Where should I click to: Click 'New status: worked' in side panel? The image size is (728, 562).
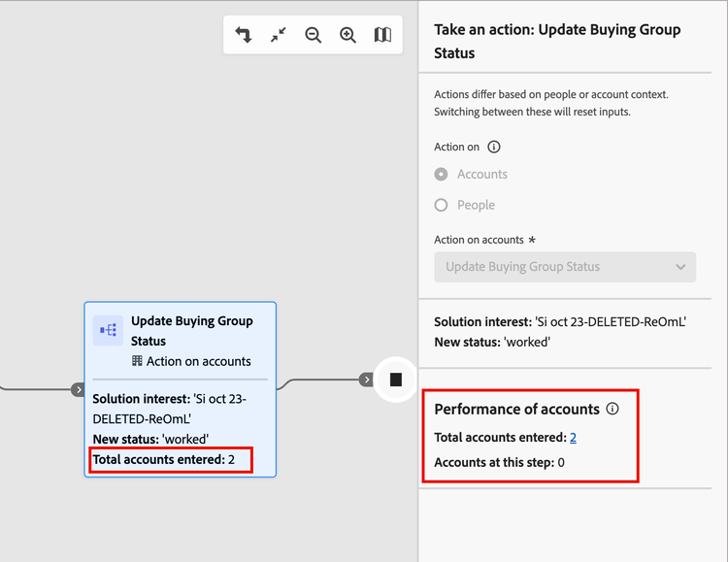click(x=492, y=343)
